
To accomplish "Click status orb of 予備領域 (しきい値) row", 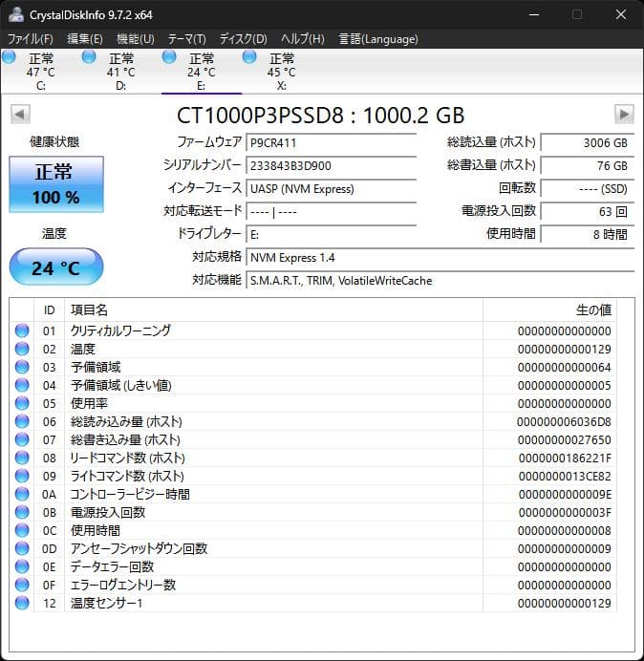I will [x=22, y=385].
